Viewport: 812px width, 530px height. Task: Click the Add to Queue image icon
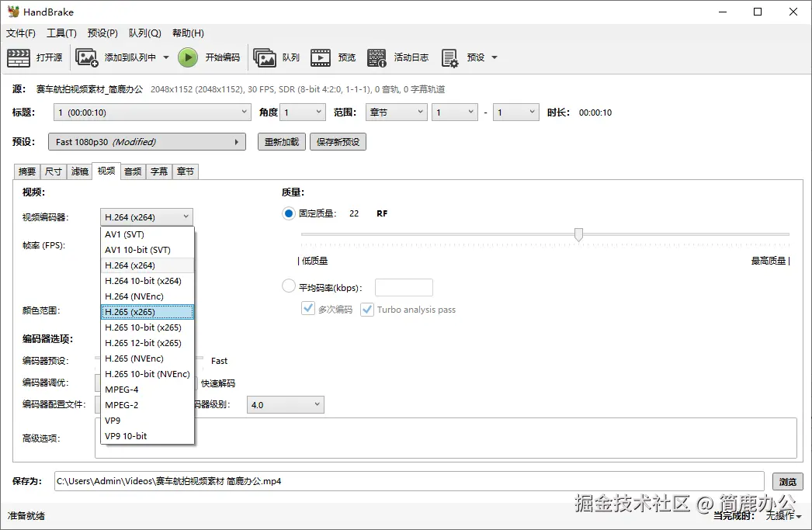coord(86,57)
